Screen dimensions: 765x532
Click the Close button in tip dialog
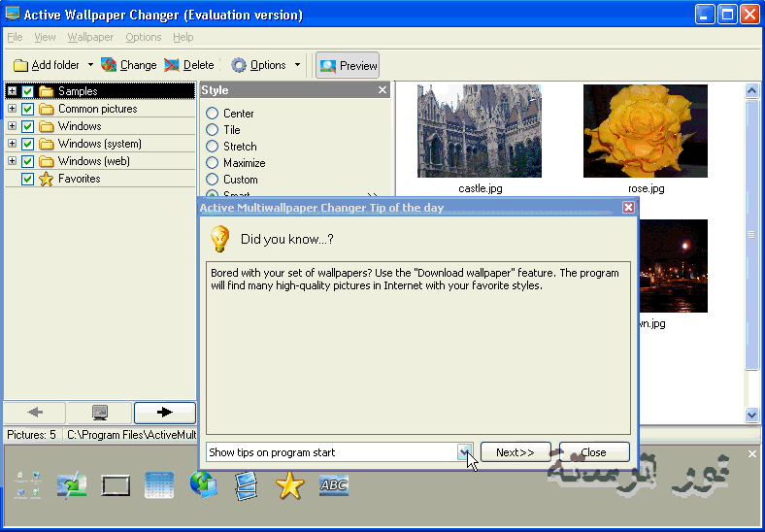tap(594, 452)
